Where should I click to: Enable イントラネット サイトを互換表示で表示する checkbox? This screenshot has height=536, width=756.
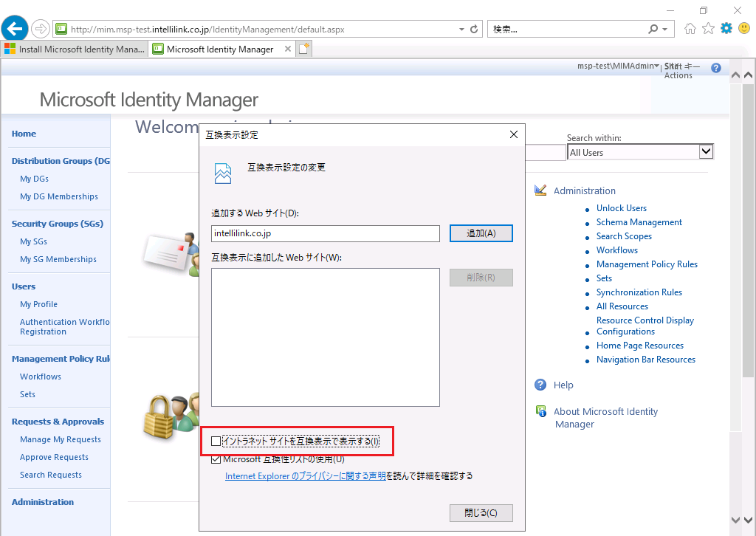[x=216, y=441]
